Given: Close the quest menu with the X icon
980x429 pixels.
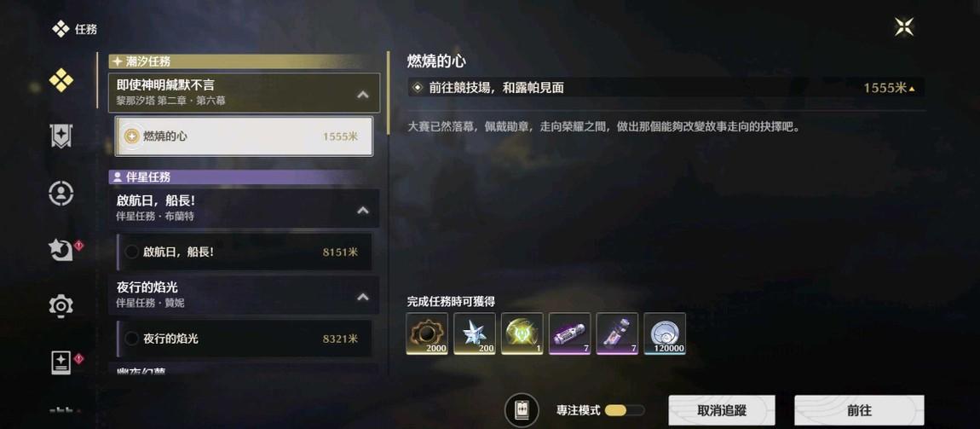Looking at the screenshot, I should (x=904, y=27).
